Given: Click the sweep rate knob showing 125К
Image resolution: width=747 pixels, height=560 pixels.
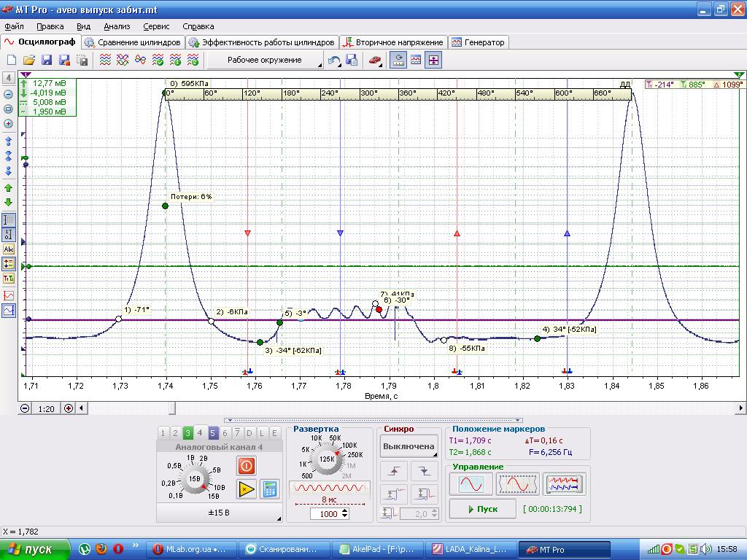Looking at the screenshot, I should pos(327,459).
